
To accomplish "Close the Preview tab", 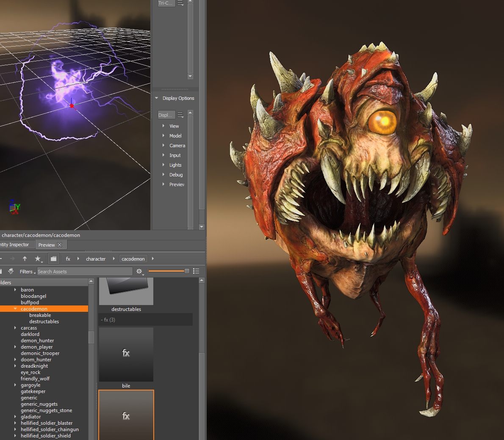I will (60, 245).
